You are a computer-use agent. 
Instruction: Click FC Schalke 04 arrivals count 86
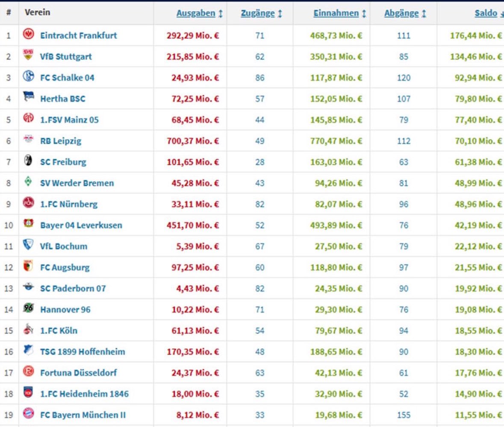[260, 78]
